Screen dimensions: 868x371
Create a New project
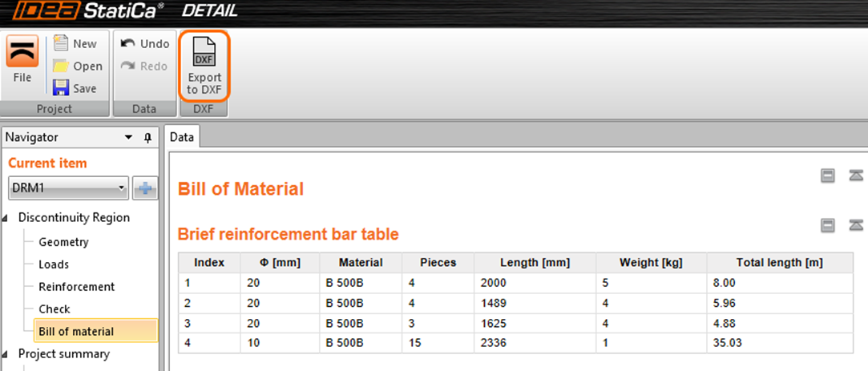tap(75, 44)
